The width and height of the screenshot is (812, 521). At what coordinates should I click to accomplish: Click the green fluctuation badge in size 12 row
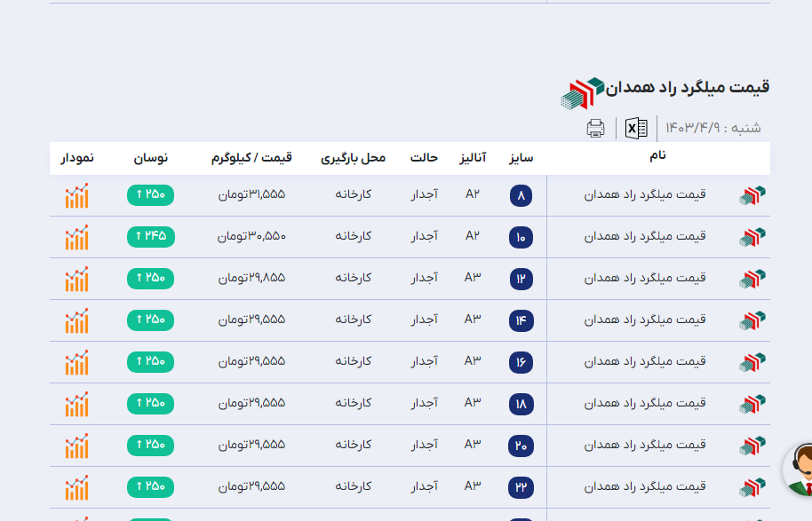tap(151, 278)
